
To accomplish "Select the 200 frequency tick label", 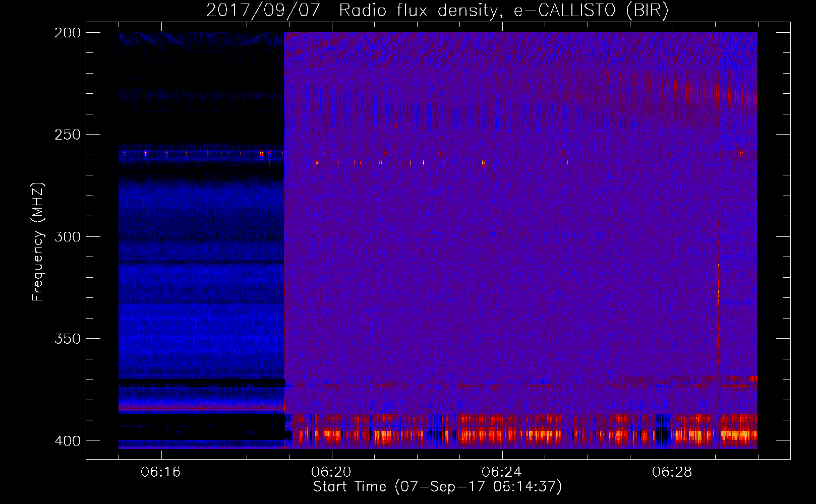I will pyautogui.click(x=67, y=33).
